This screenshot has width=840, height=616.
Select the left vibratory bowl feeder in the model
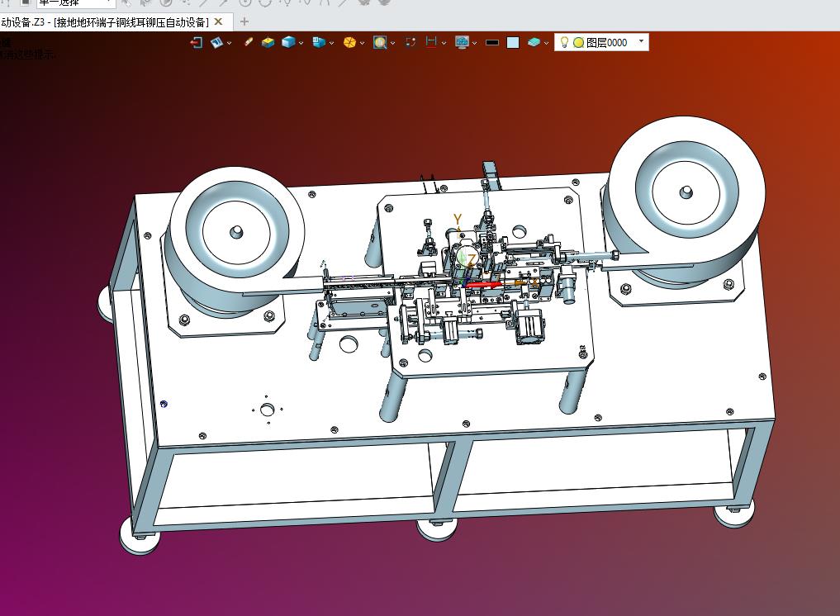tap(235, 241)
